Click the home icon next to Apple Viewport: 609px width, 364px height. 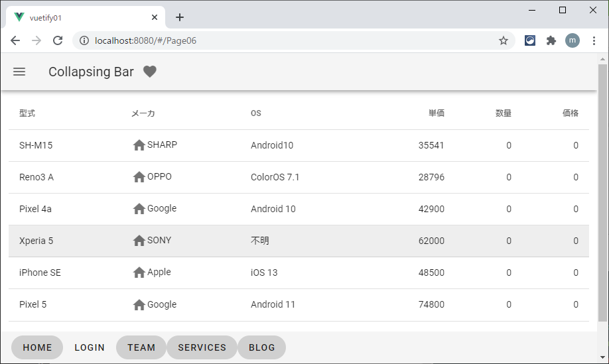(x=139, y=273)
